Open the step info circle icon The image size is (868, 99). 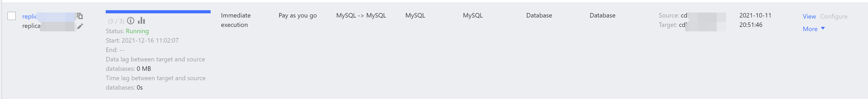pos(130,21)
